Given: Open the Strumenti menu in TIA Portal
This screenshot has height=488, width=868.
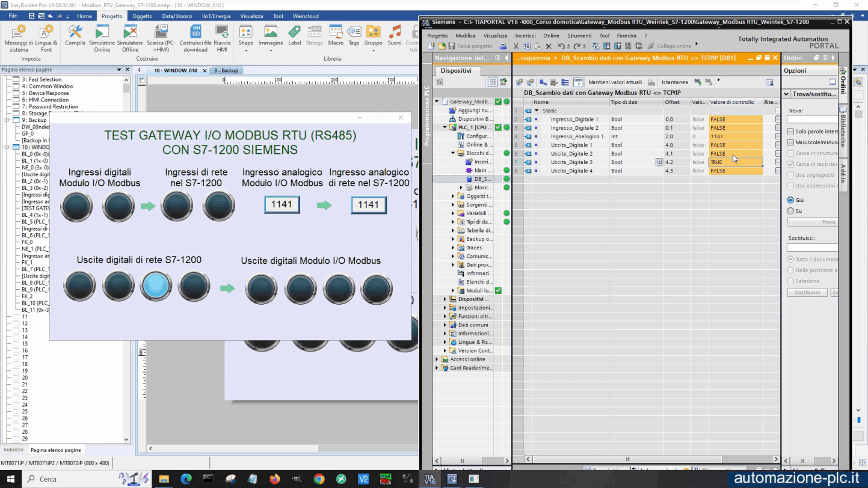Looking at the screenshot, I should point(580,36).
